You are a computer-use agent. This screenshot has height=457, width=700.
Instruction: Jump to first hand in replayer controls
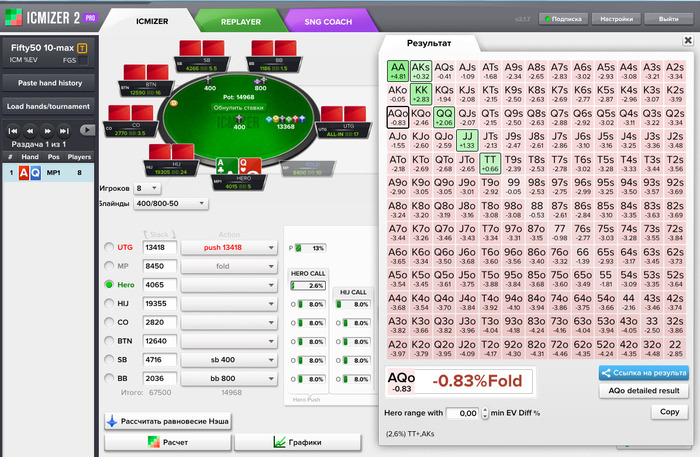pyautogui.click(x=13, y=131)
